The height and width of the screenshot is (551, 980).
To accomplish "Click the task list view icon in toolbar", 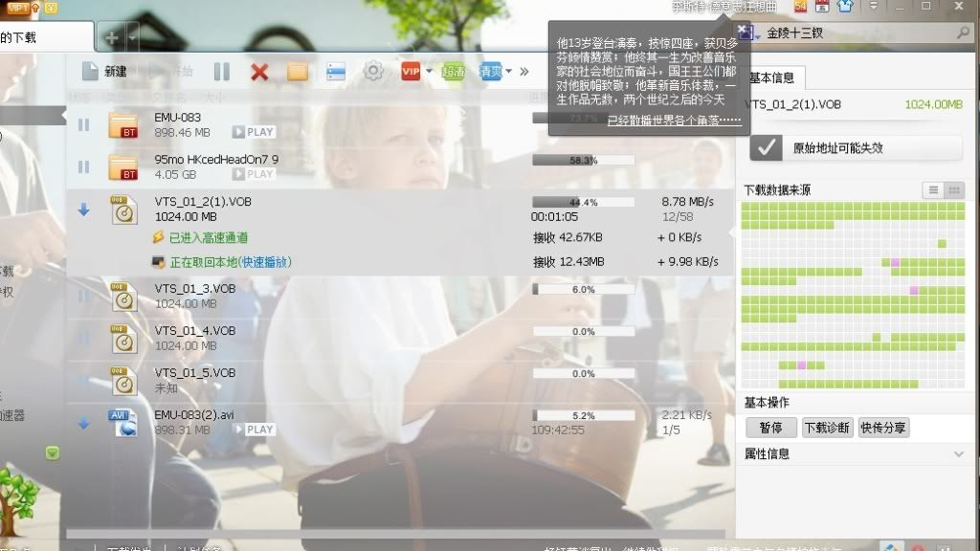I will [336, 71].
